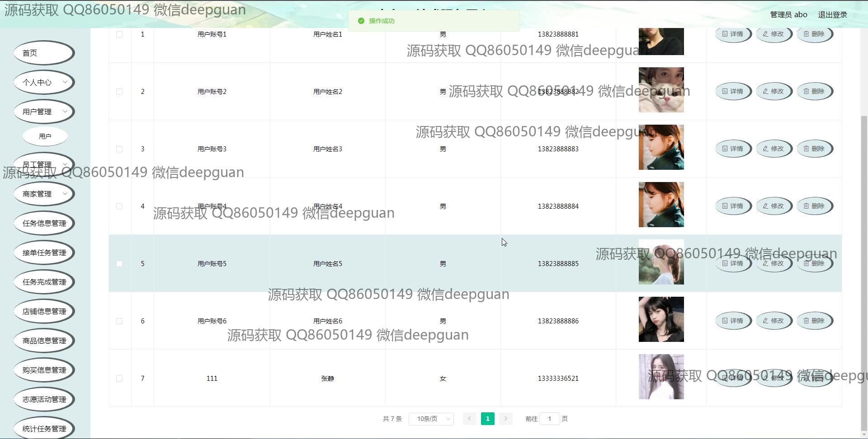Click the detail icon button for user row 2

point(733,91)
